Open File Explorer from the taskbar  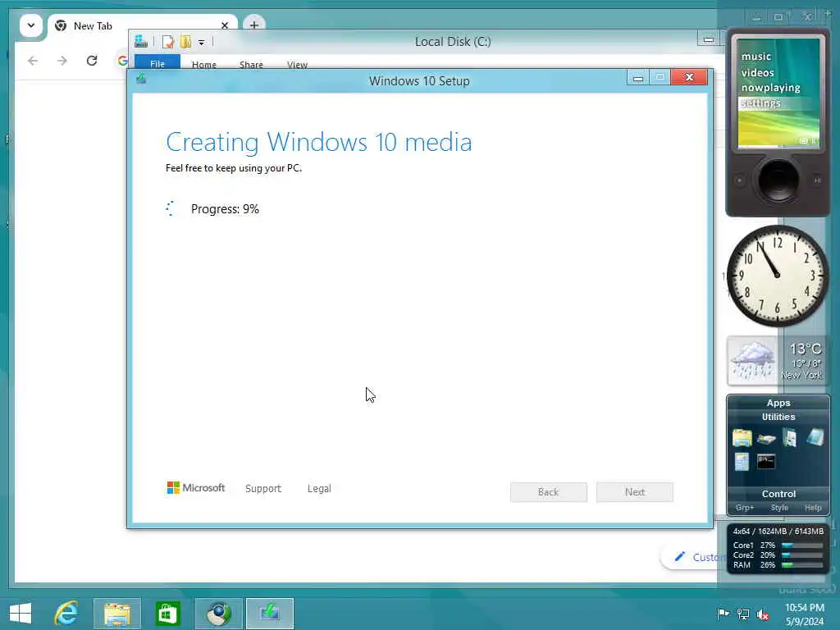(117, 614)
